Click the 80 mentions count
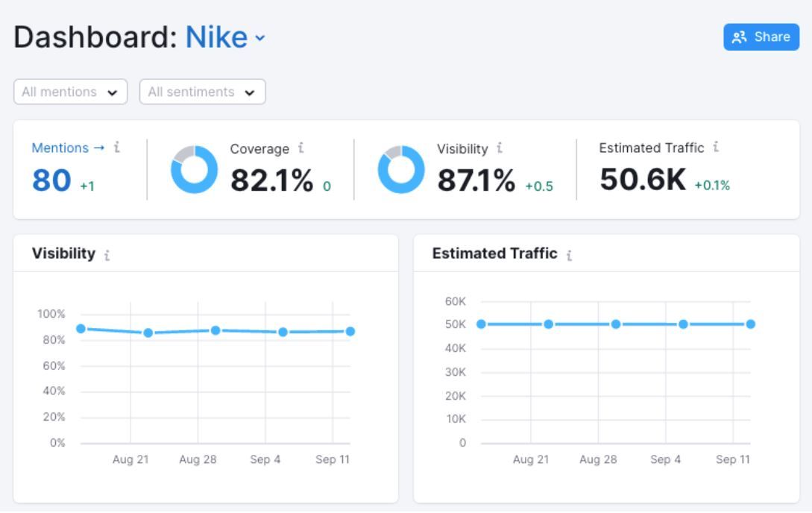This screenshot has width=812, height=513. coord(51,180)
